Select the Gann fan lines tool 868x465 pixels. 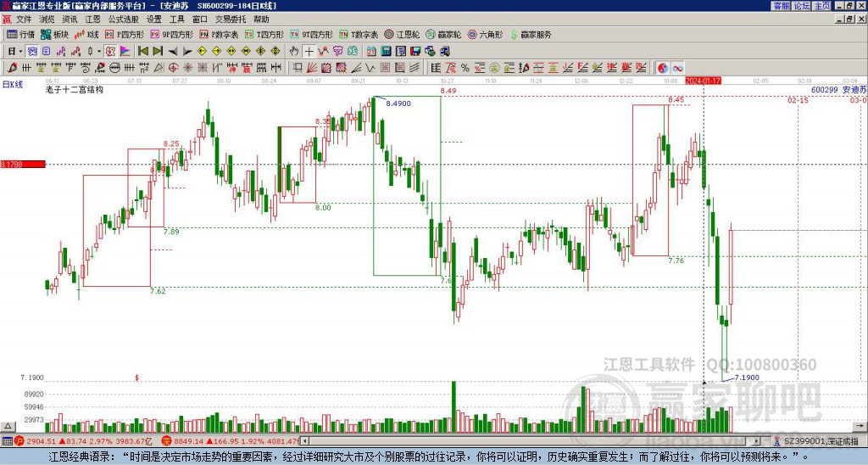(x=312, y=68)
